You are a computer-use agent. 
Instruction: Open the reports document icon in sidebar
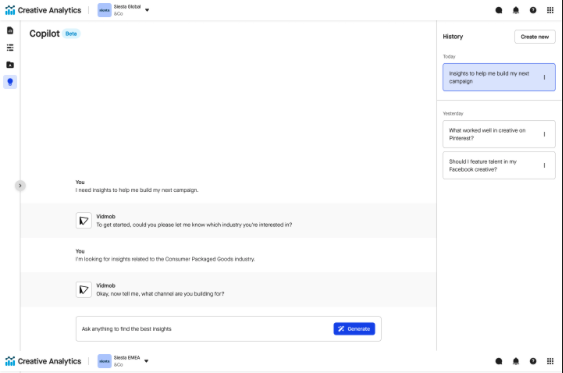(10, 31)
